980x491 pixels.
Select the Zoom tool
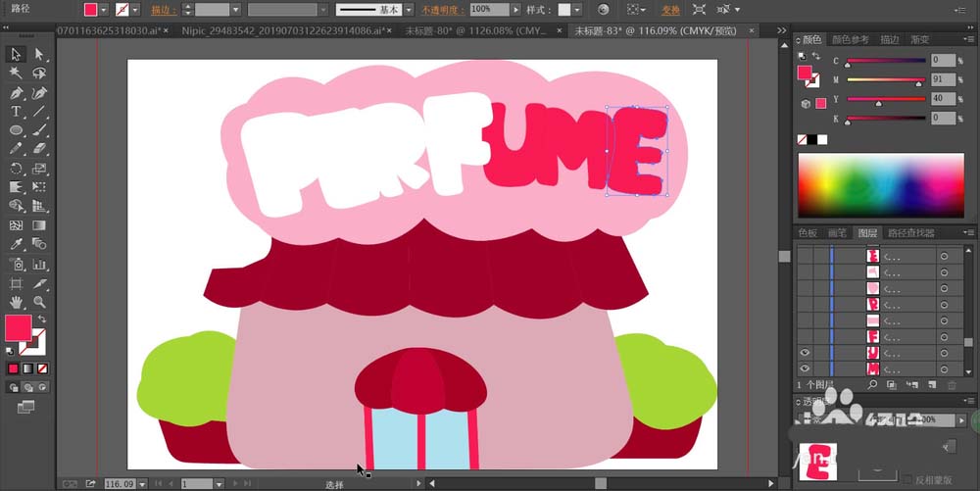(x=39, y=303)
